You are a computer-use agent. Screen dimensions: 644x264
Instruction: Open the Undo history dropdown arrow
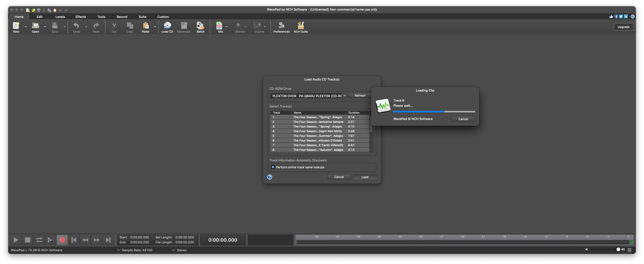coord(86,26)
